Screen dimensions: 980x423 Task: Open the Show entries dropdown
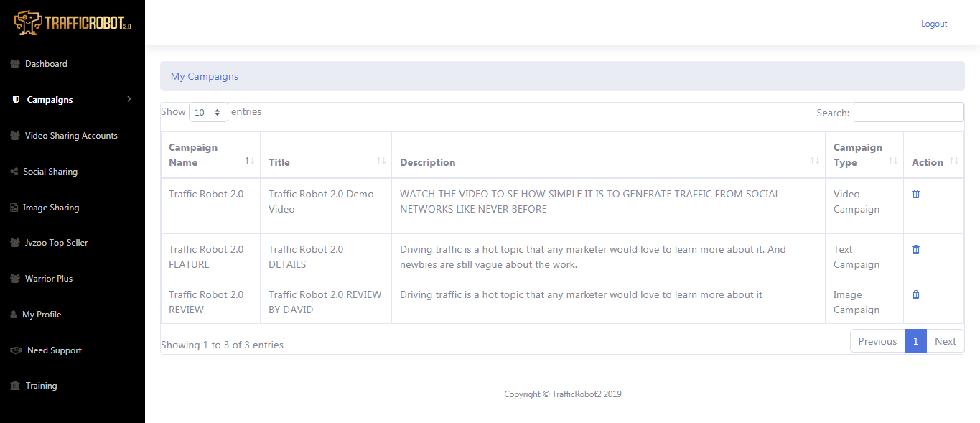click(x=208, y=112)
